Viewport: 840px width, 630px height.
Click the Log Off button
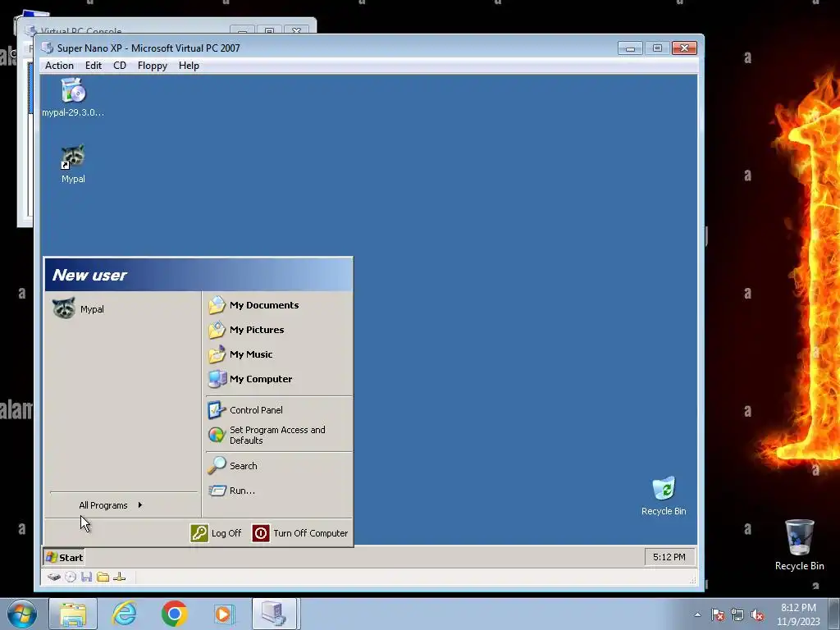(216, 533)
